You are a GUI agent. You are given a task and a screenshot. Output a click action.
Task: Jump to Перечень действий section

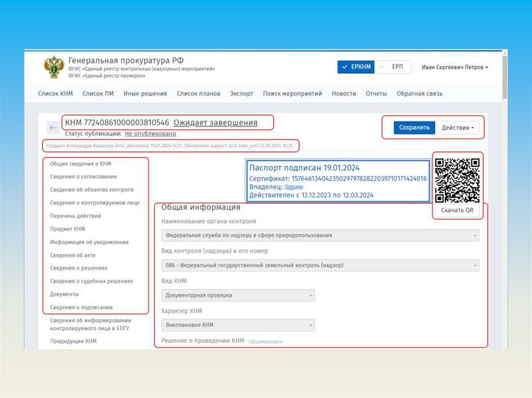click(75, 216)
